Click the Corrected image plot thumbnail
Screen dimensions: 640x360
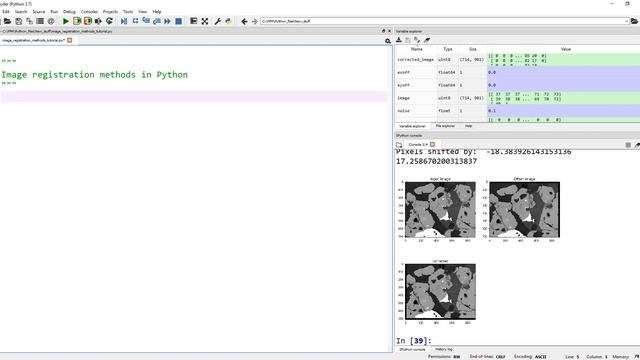[440, 291]
